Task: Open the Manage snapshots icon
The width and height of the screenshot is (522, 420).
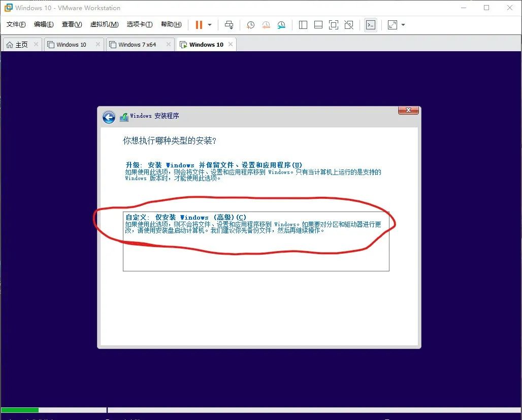Action: pos(282,24)
